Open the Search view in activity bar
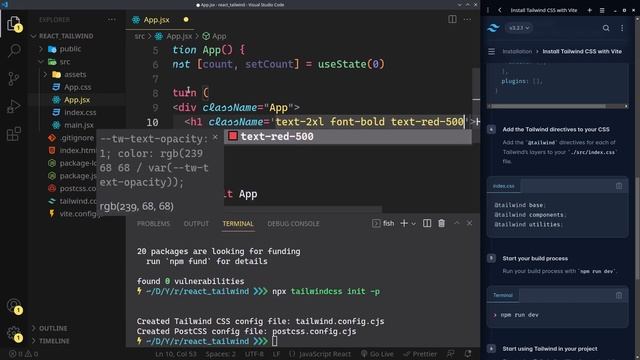This screenshot has width=640, height=360. tap(14, 51)
